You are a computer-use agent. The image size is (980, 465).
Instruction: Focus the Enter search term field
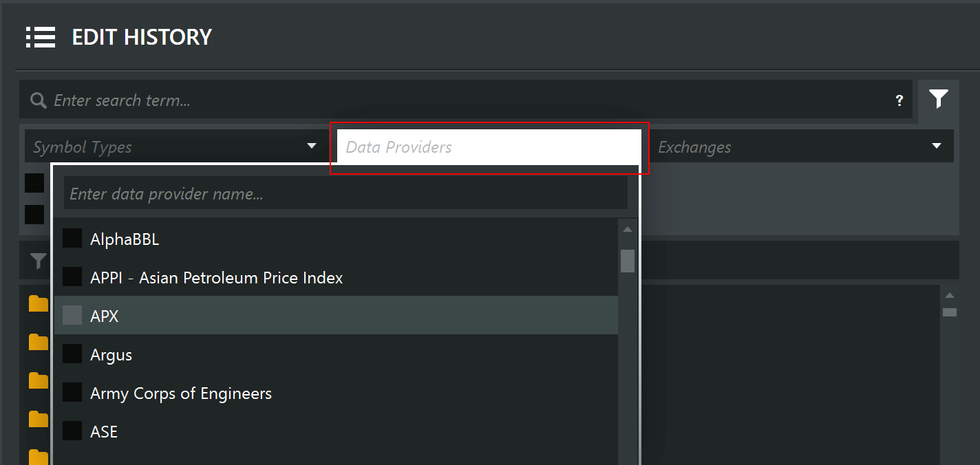click(x=466, y=100)
